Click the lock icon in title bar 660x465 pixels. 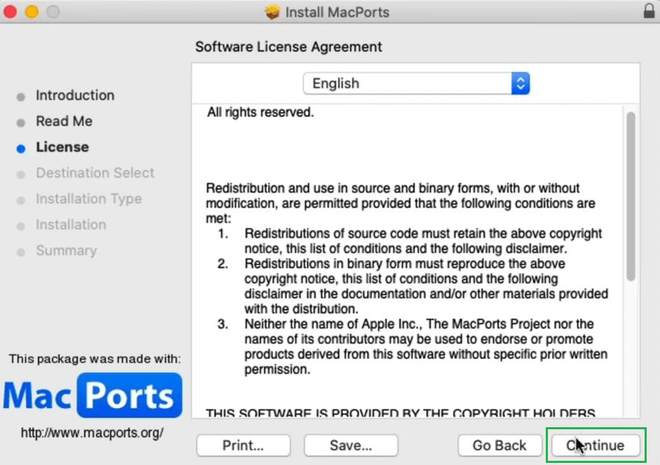pyautogui.click(x=649, y=11)
